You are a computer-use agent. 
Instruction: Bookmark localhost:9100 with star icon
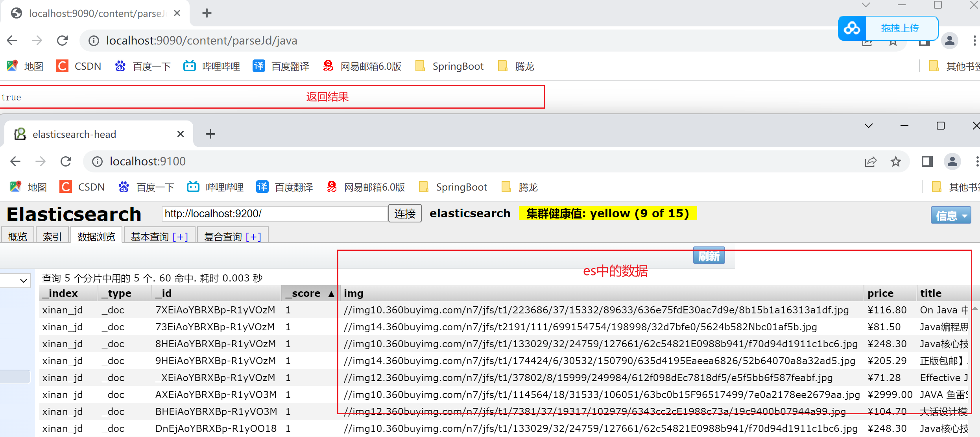896,161
